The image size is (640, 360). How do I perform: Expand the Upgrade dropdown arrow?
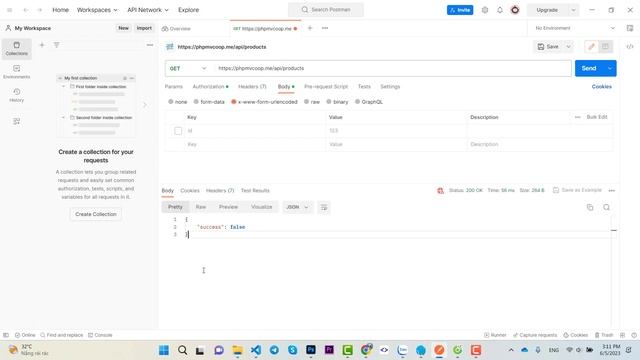pos(573,10)
